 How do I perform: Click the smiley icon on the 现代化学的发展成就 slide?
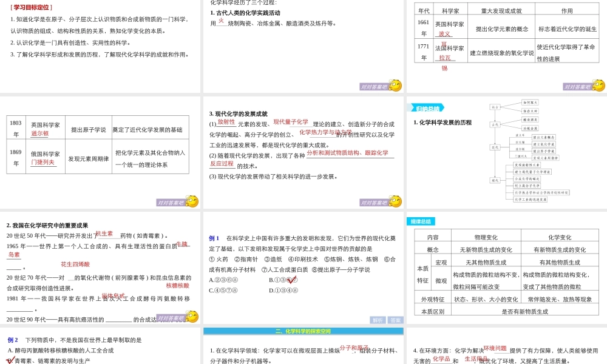click(x=395, y=201)
